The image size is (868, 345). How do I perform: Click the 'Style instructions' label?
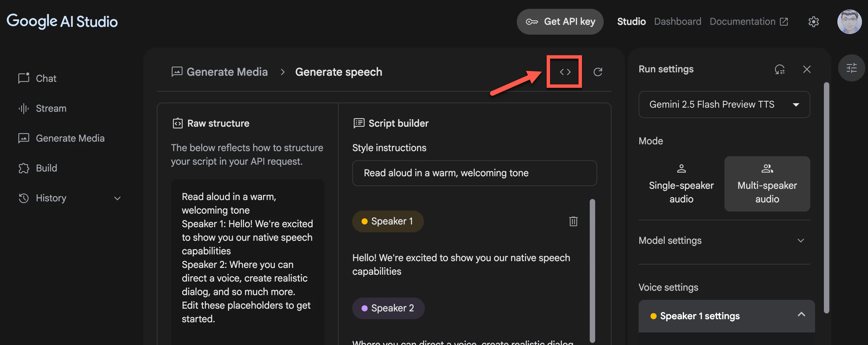pos(389,148)
